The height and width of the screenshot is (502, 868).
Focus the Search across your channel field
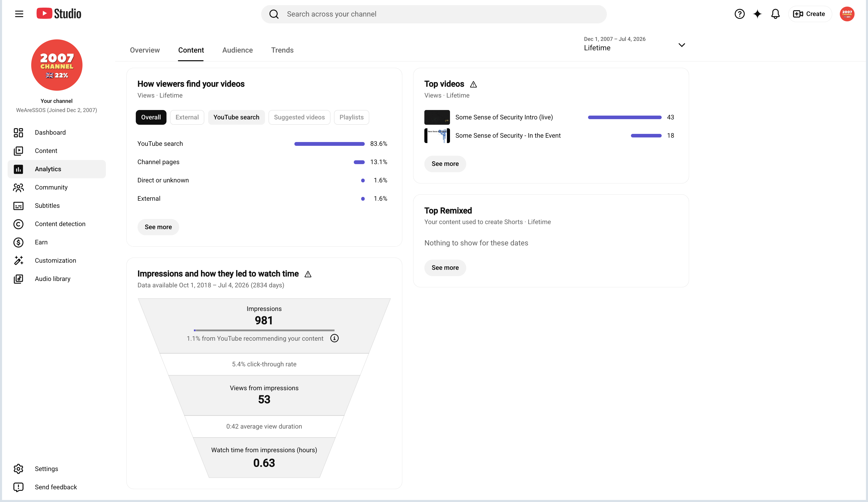(x=434, y=14)
